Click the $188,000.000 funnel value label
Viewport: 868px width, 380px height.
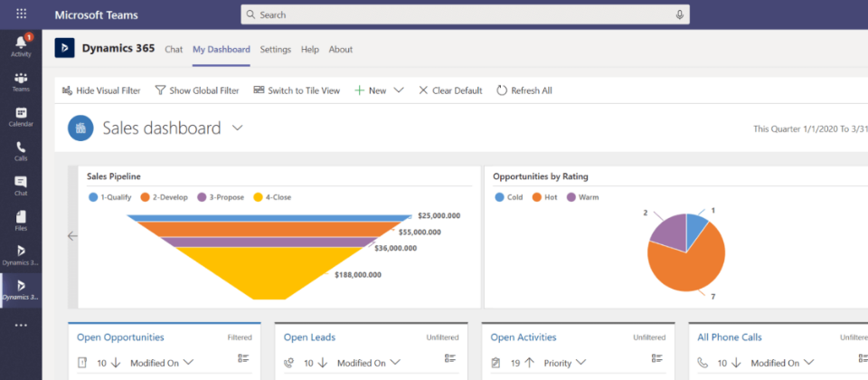click(358, 275)
